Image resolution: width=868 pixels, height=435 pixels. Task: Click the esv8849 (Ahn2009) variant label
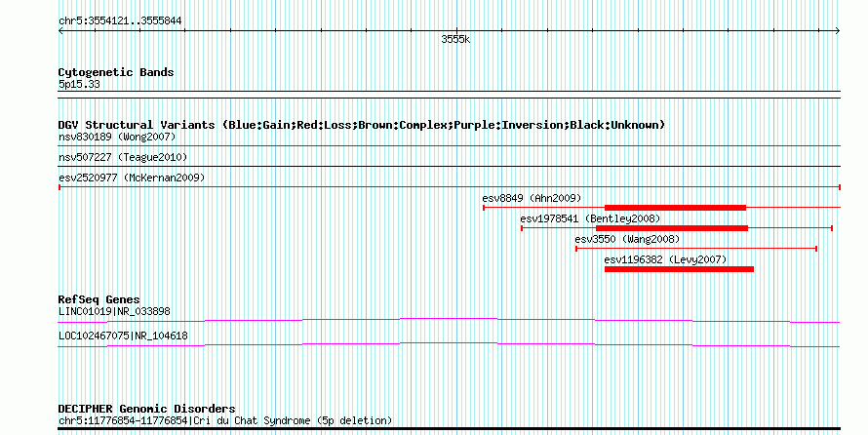pyautogui.click(x=532, y=198)
